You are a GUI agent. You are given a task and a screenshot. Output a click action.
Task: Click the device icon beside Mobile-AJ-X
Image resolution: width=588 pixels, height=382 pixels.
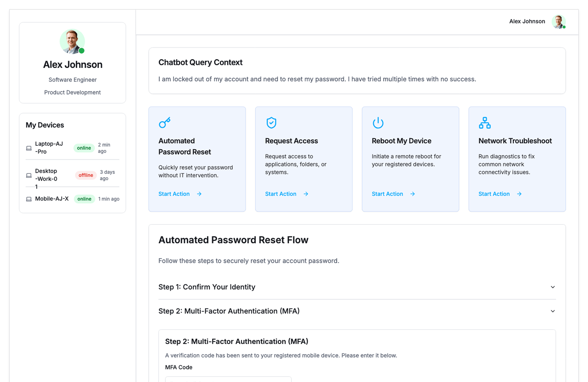coord(29,199)
